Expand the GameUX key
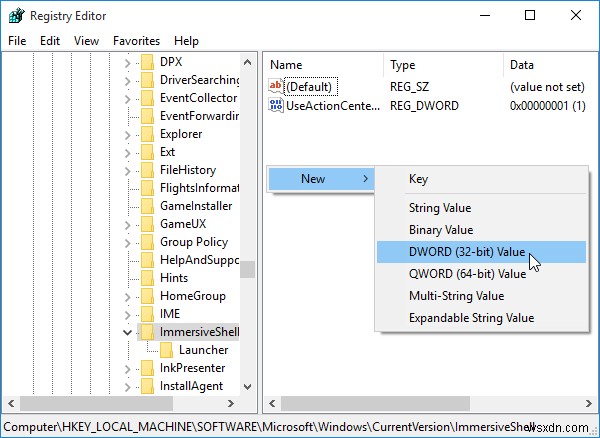This screenshot has height=438, width=600. 127,225
